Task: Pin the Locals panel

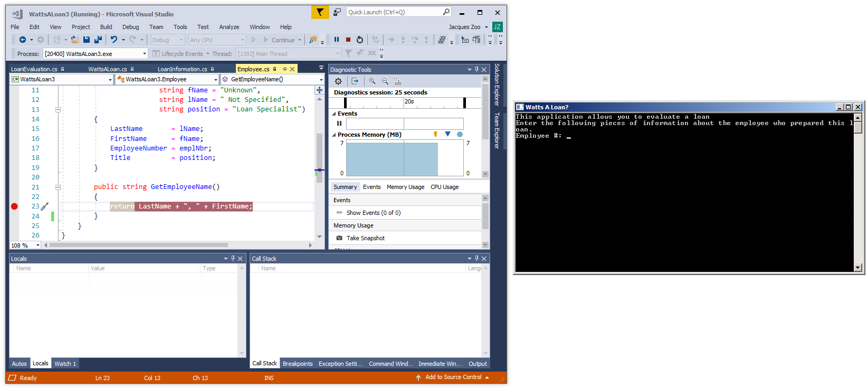Action: (x=233, y=258)
